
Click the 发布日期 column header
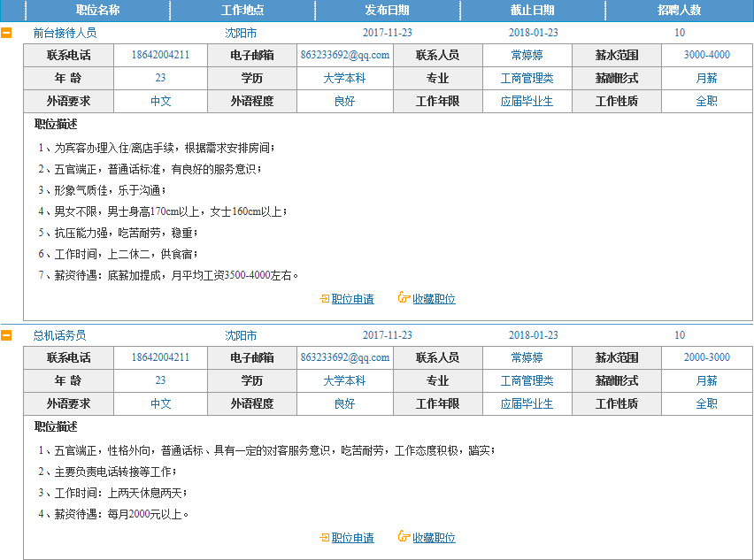[x=387, y=10]
